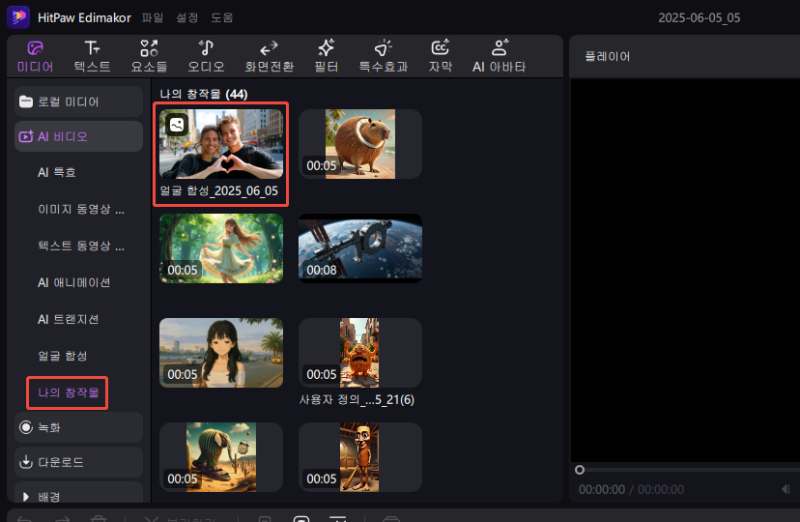Open the 자막 (Subtitles) icon
Image resolution: width=800 pixels, height=522 pixels.
coord(440,48)
